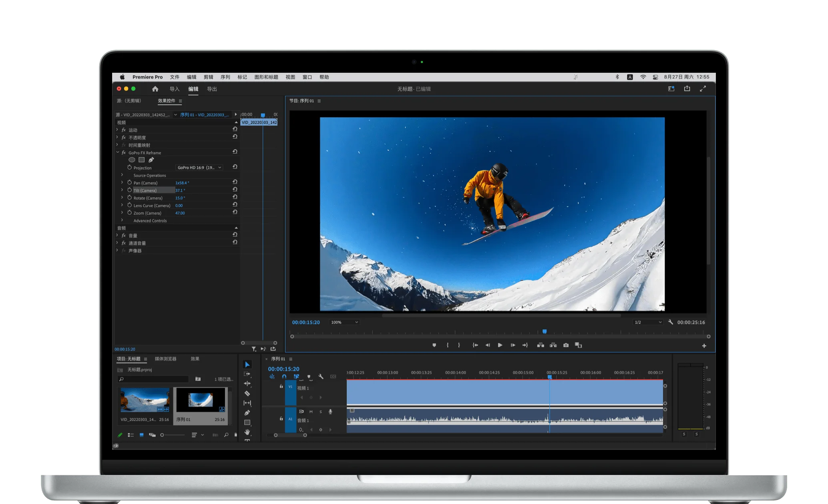
Task: Open the Projection dropdown
Action: click(x=199, y=168)
